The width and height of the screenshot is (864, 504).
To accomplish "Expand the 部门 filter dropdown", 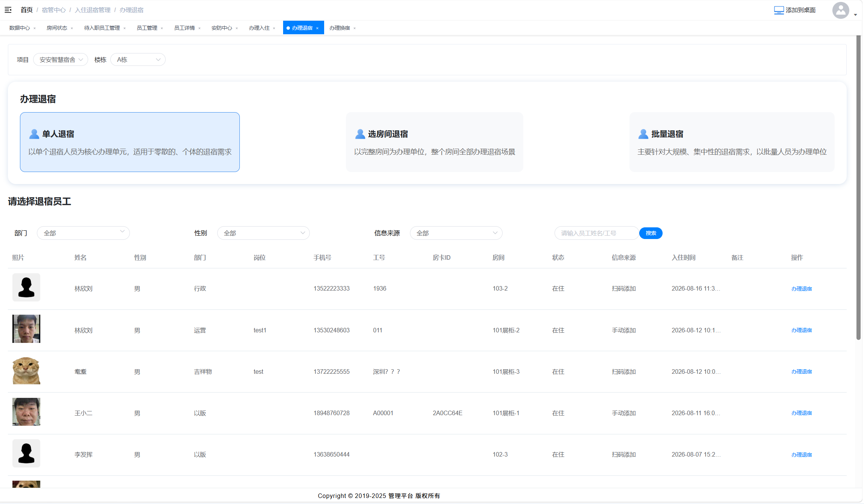I will pyautogui.click(x=83, y=233).
